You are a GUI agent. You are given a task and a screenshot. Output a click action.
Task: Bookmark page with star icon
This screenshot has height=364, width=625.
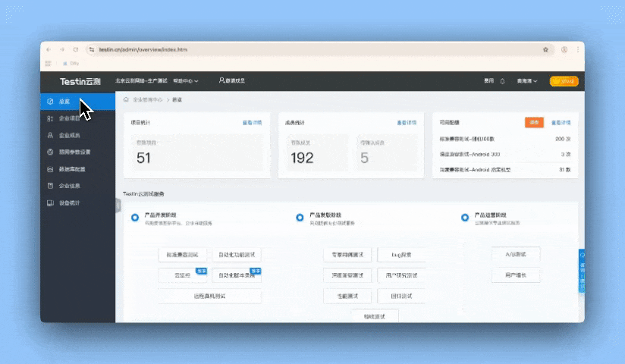tap(545, 49)
